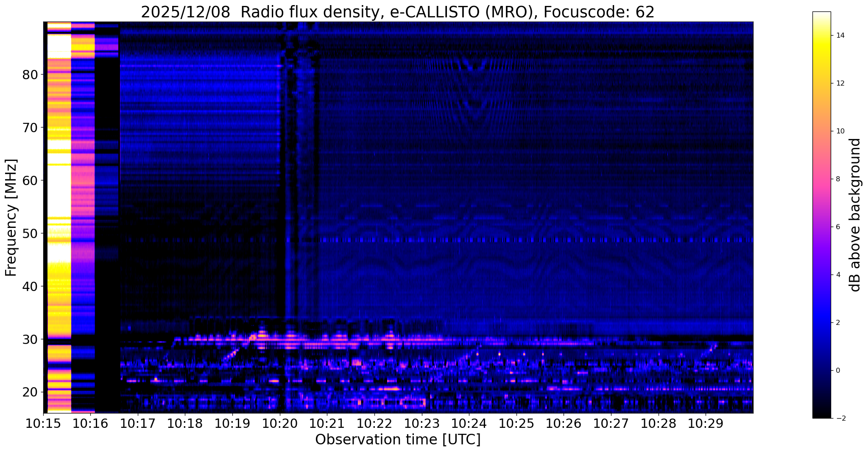Click the 10:28 time tick label
The width and height of the screenshot is (868, 452).
[659, 424]
